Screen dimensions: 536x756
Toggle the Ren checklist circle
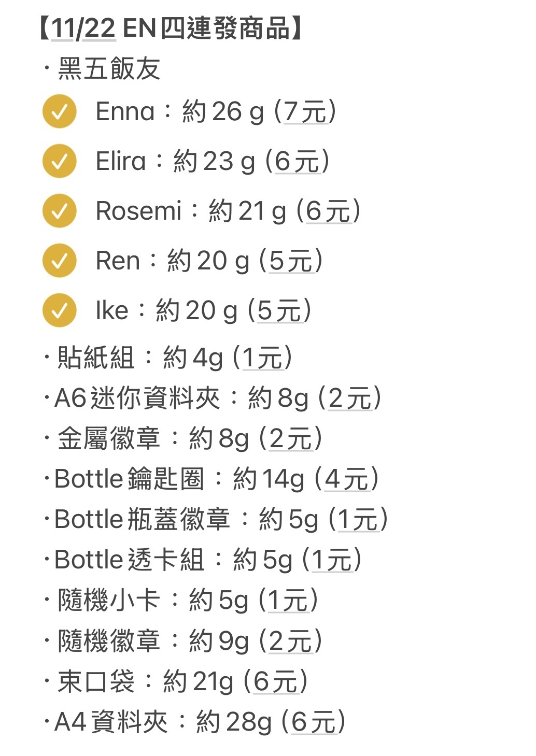60,261
